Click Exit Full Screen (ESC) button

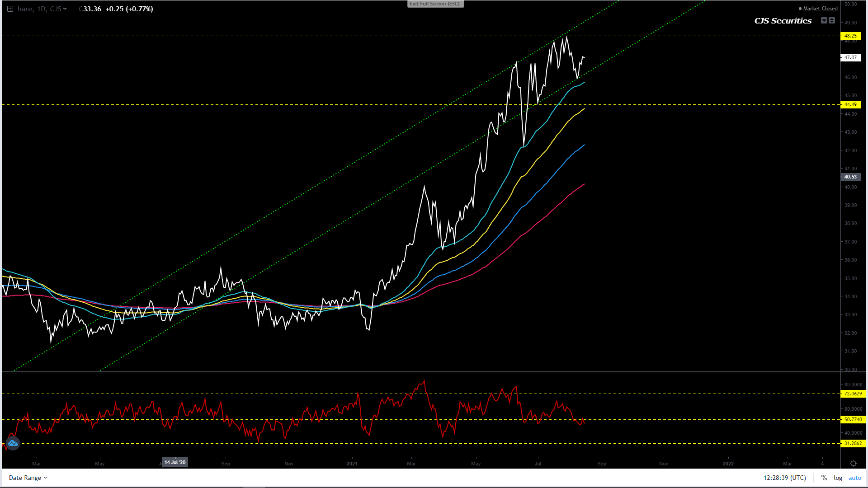pyautogui.click(x=435, y=4)
